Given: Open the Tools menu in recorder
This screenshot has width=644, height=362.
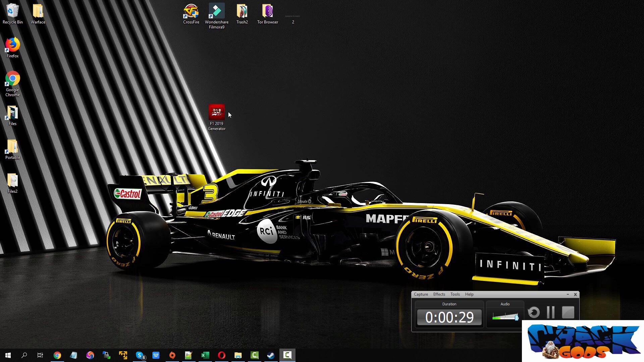Looking at the screenshot, I should (455, 294).
